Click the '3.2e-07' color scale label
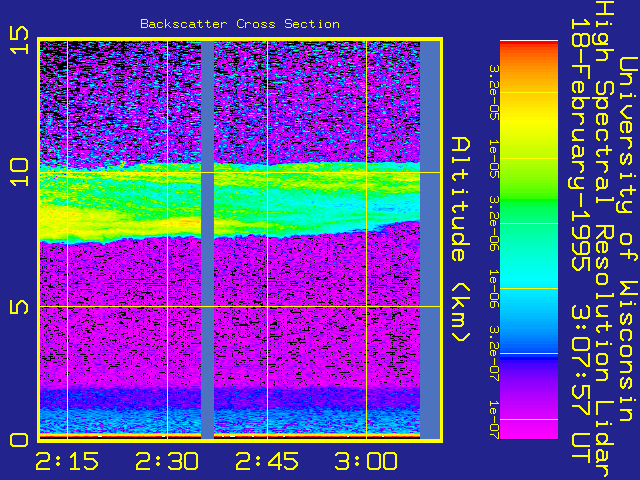This screenshot has height=480, width=640. 494,353
